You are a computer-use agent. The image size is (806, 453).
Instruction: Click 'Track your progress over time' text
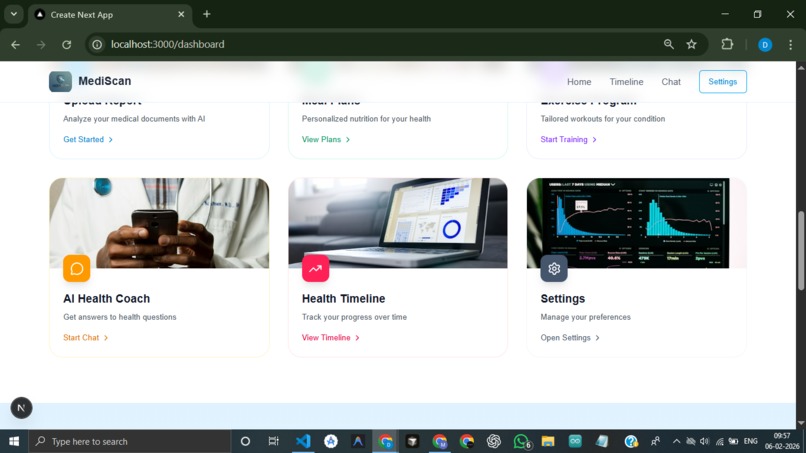(x=354, y=317)
